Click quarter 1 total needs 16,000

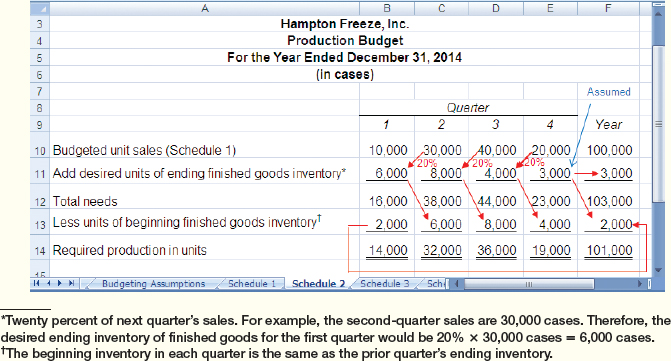click(388, 201)
